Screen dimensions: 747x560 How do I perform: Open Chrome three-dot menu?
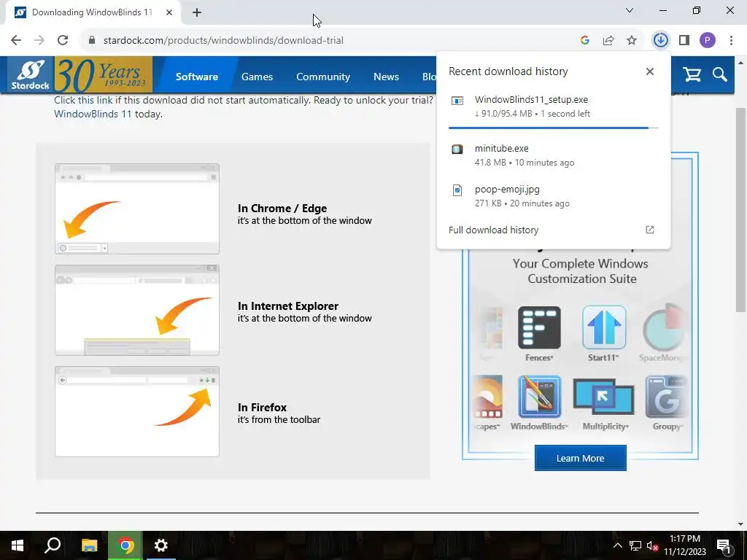coord(731,41)
